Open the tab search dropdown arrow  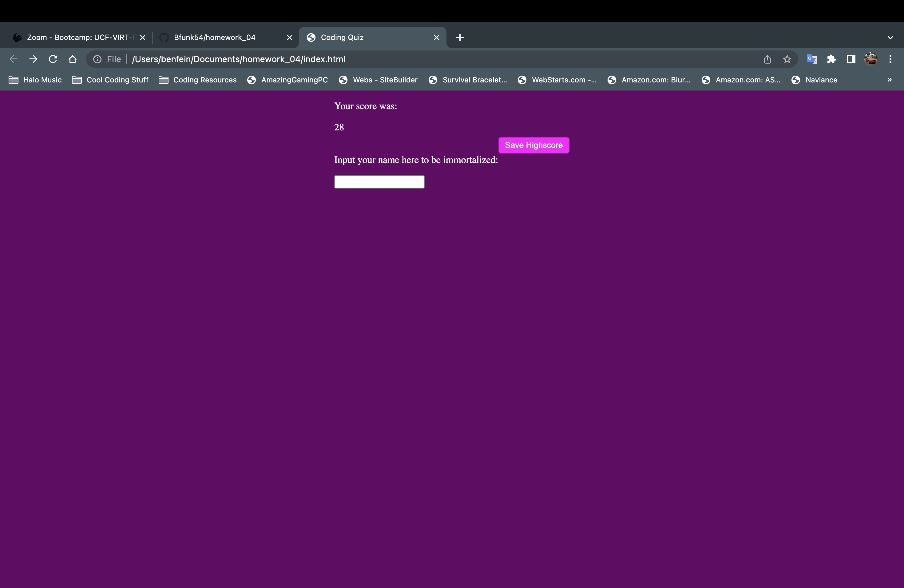click(x=890, y=38)
